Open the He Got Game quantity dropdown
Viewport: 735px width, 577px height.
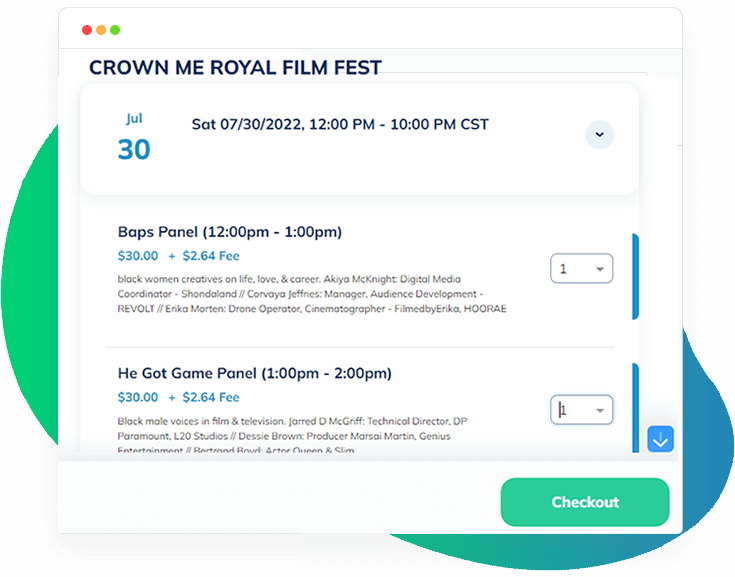[582, 410]
